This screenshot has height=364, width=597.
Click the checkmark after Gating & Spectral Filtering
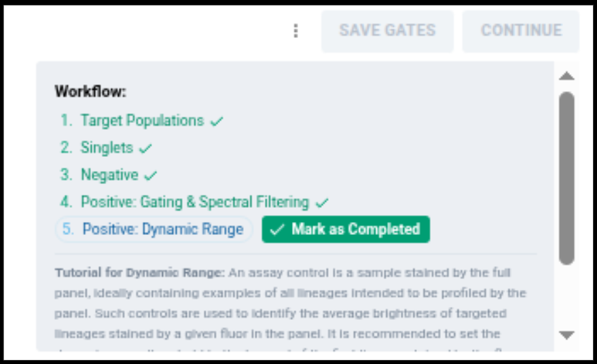(x=322, y=202)
